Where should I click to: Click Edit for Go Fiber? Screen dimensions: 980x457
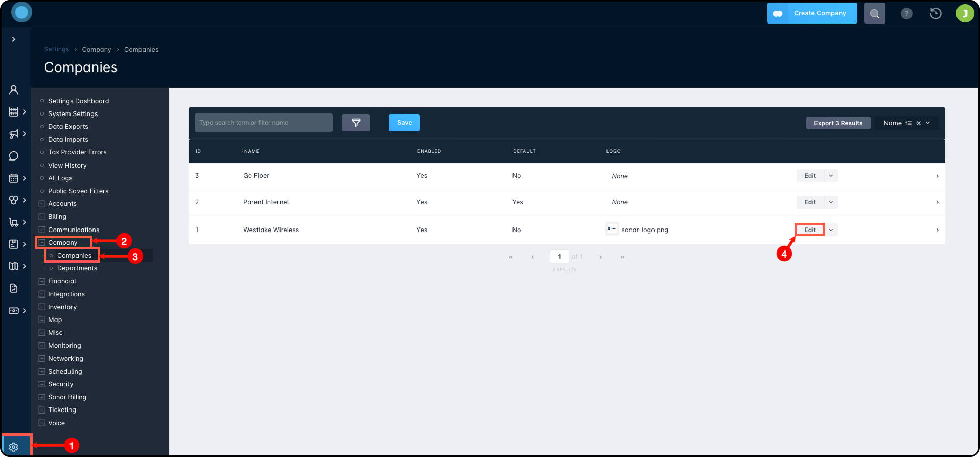810,176
